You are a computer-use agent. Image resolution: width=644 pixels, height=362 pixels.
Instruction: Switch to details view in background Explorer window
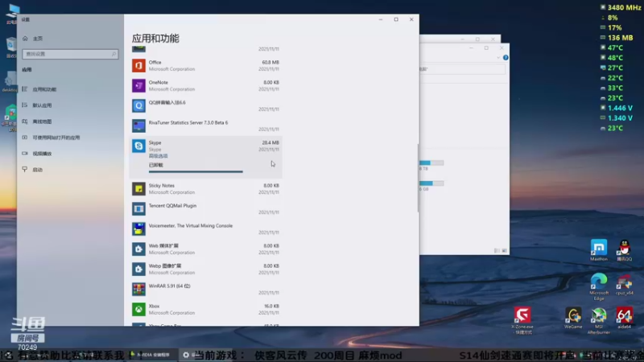497,250
